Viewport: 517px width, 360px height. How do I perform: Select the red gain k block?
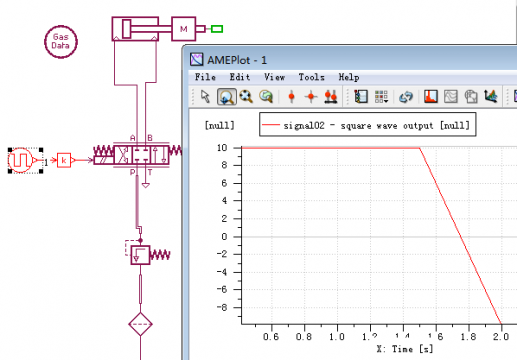coord(64,160)
